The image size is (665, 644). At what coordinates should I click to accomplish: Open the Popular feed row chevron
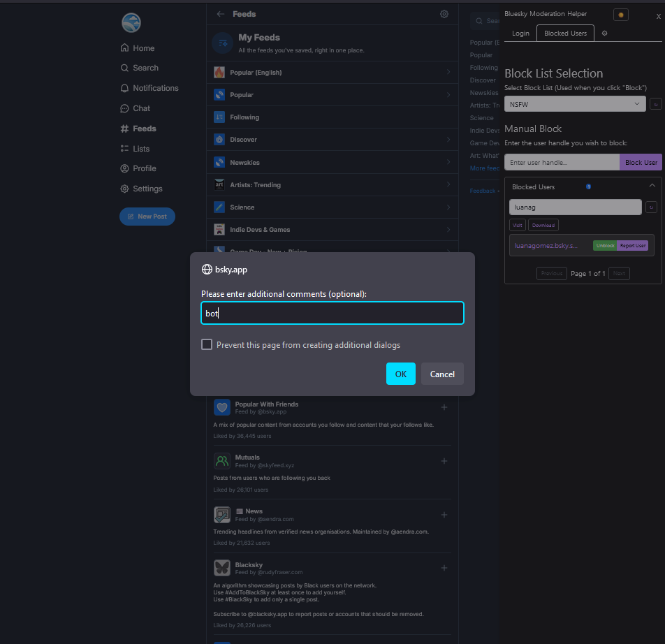click(448, 94)
